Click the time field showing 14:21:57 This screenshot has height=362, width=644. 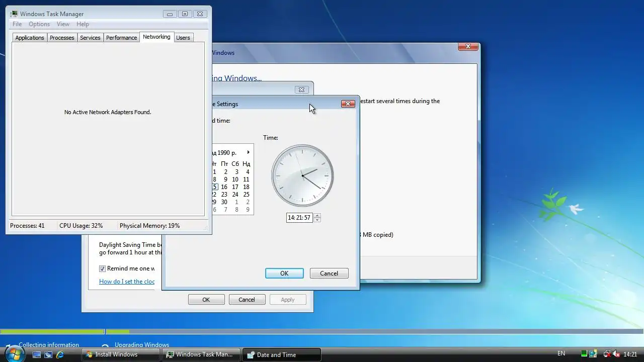pos(299,218)
